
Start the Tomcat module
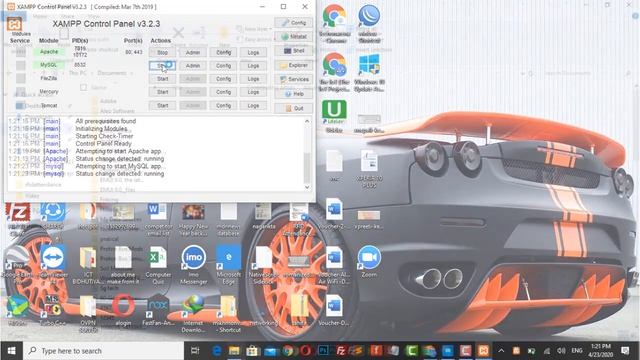tap(162, 105)
